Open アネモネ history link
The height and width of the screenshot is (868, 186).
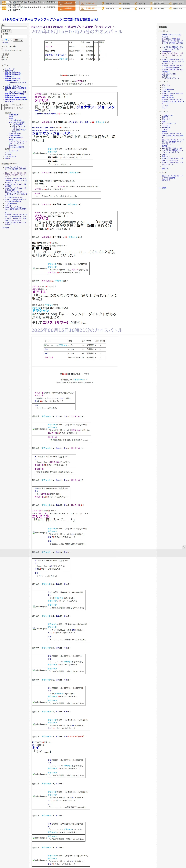(x=165, y=76)
